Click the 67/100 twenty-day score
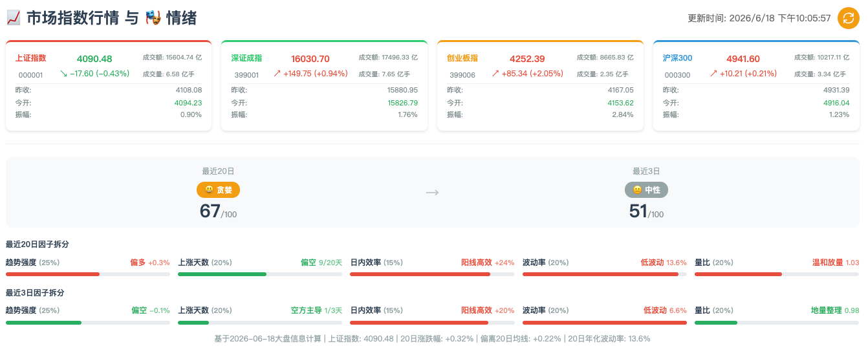This screenshot has height=346, width=868. [x=219, y=211]
